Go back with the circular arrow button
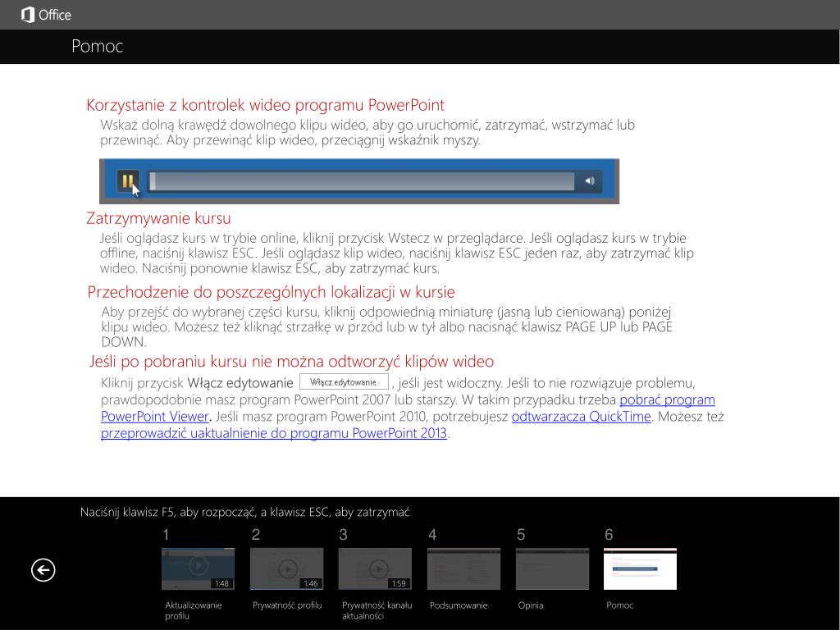The height and width of the screenshot is (630, 840). [x=43, y=569]
